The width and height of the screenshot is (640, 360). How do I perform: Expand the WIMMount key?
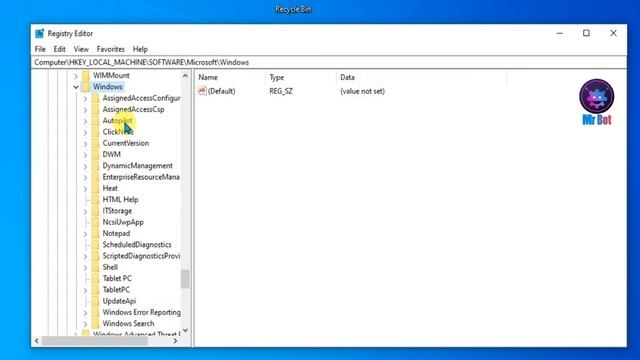click(76, 76)
